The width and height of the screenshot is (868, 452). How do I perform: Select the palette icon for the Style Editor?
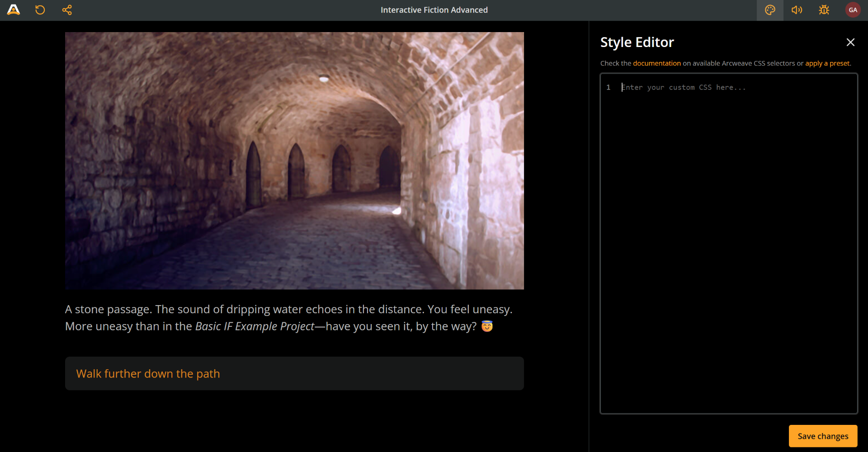tap(770, 9)
